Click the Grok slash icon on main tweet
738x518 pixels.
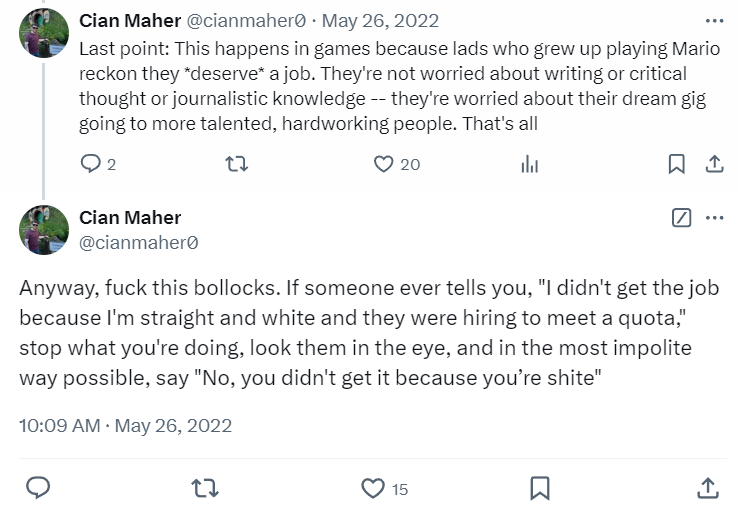pos(681,217)
